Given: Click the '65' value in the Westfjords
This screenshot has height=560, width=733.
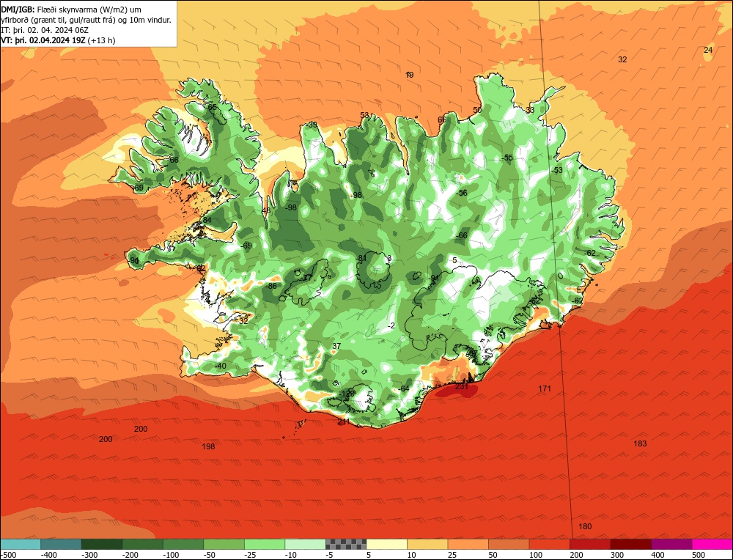Looking at the screenshot, I should (213, 107).
